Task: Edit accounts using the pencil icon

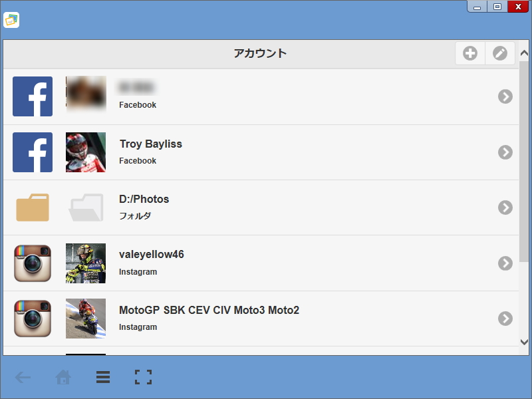Action: [x=500, y=53]
